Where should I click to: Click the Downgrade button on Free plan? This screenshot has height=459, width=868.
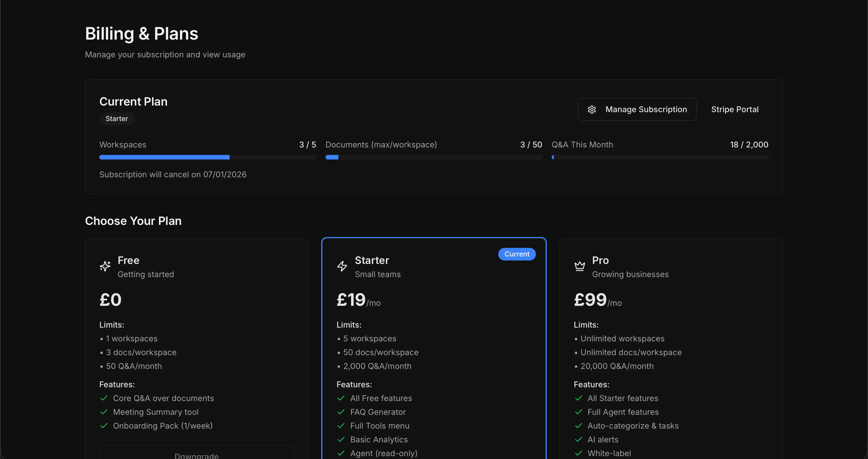point(196,453)
